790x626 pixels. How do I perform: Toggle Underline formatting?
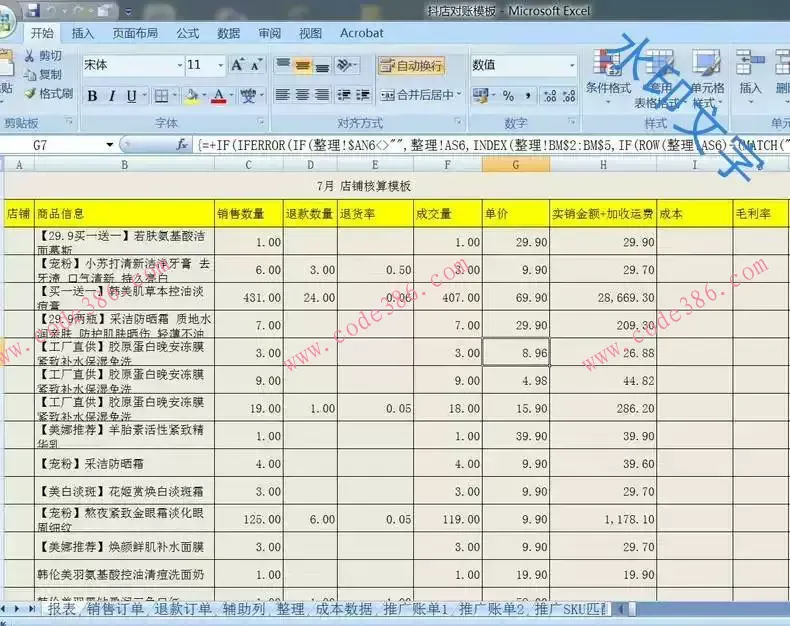[131, 96]
